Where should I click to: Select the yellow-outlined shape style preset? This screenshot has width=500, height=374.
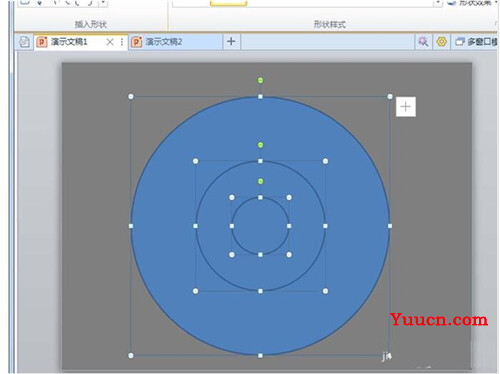coord(229,3)
